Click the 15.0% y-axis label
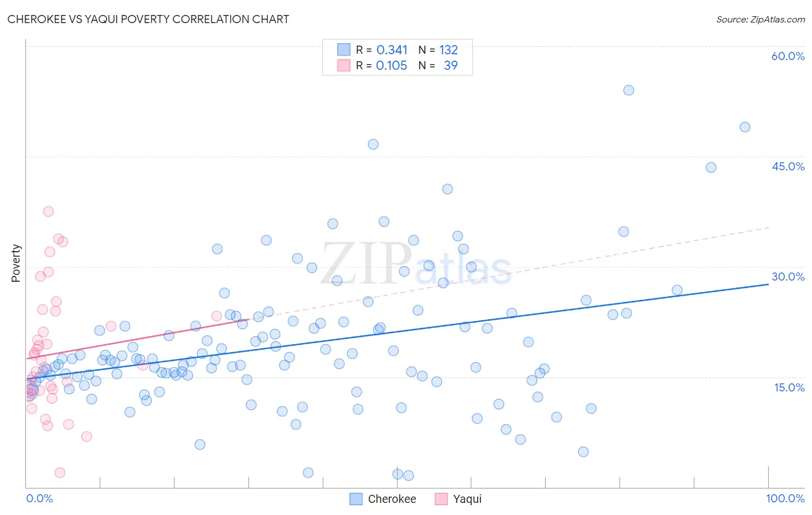 pos(789,387)
